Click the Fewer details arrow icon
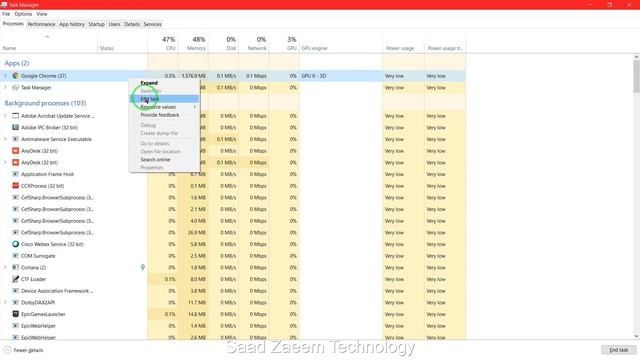Viewport: 640px width, 360px height. click(7, 350)
